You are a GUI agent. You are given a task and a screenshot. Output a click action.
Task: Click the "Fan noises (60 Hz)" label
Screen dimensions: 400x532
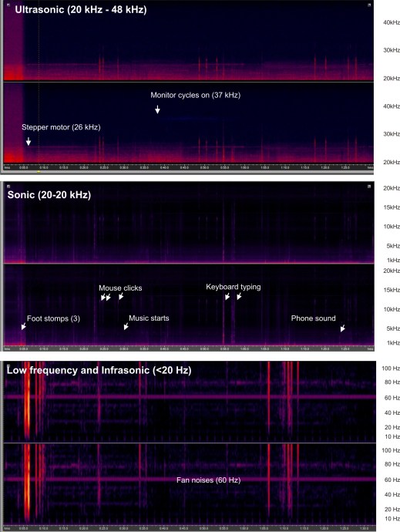tap(209, 480)
